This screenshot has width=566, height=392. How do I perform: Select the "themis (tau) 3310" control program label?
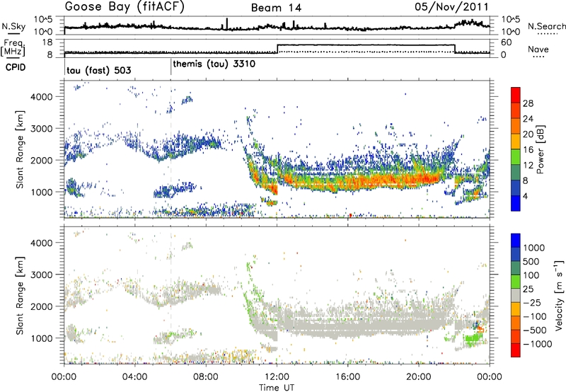coord(214,64)
